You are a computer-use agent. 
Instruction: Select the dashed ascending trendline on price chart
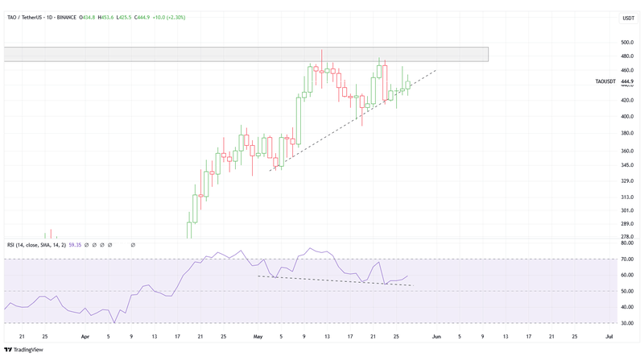pyautogui.click(x=353, y=120)
